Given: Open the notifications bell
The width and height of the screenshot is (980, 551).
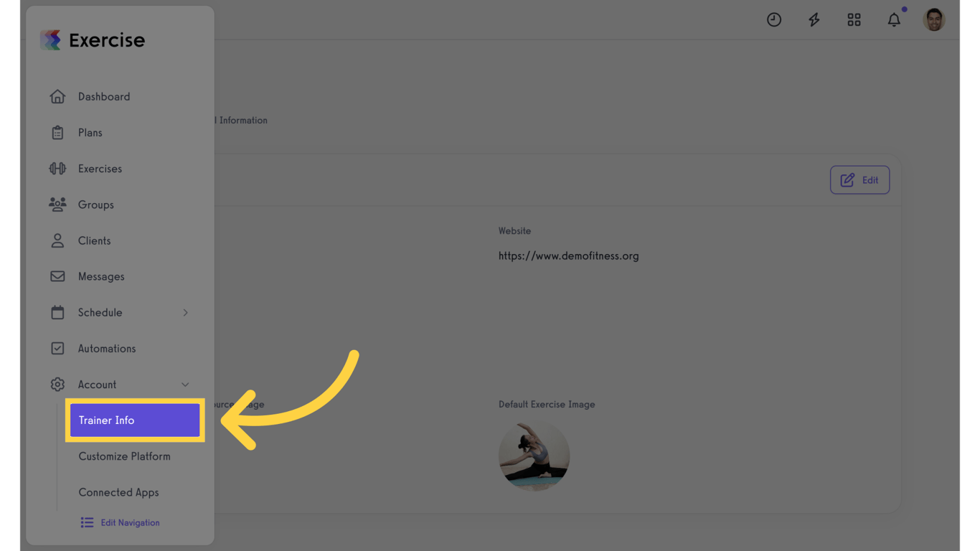Looking at the screenshot, I should (x=894, y=20).
